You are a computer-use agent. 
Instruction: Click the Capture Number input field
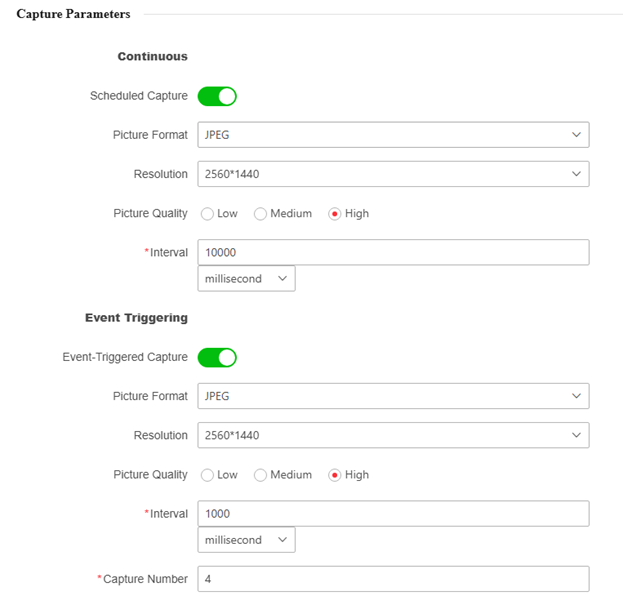[392, 579]
